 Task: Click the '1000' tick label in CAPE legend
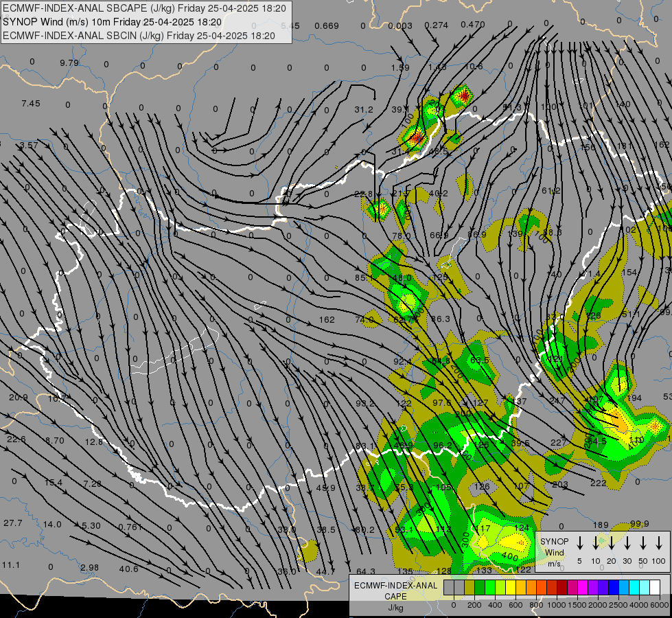click(x=556, y=605)
